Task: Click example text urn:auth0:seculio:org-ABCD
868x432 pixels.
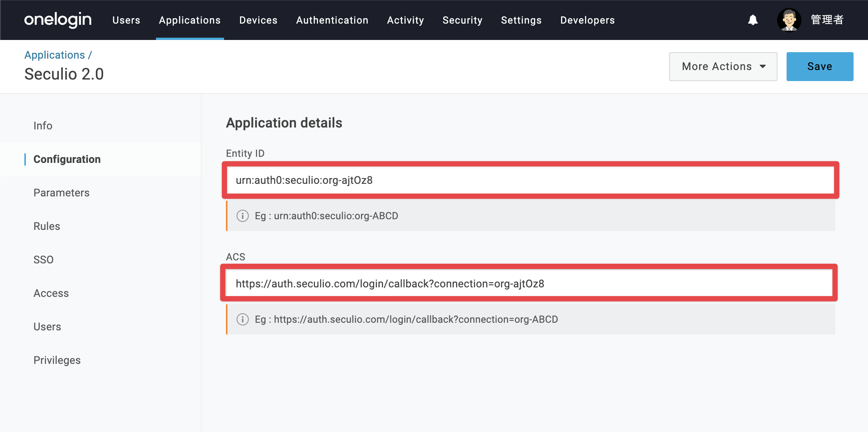Action: click(x=336, y=216)
